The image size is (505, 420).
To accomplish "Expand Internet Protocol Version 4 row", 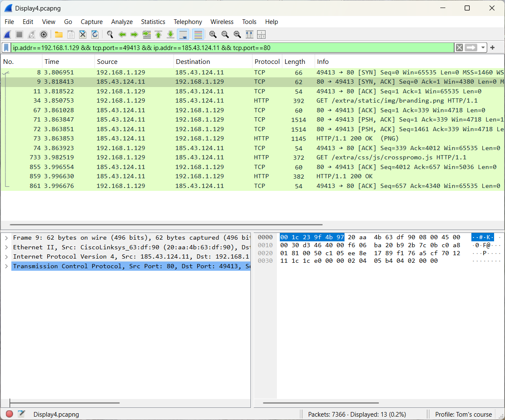I will (6, 257).
